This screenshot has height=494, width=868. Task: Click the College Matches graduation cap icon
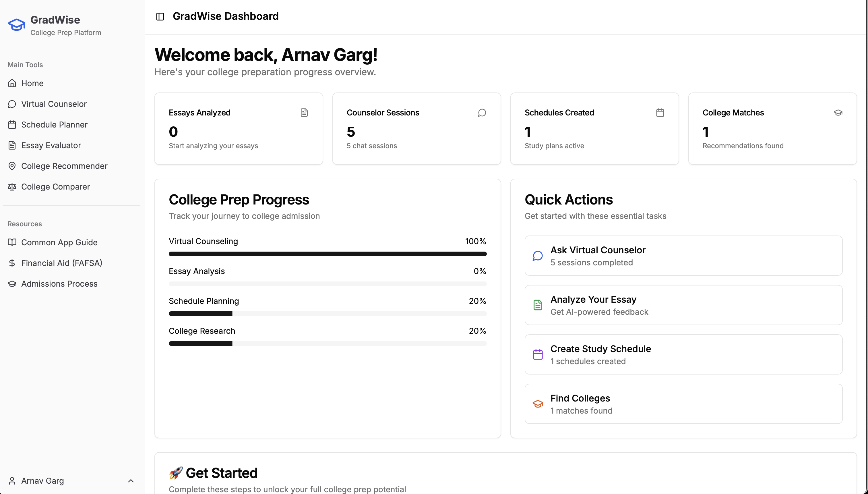838,113
